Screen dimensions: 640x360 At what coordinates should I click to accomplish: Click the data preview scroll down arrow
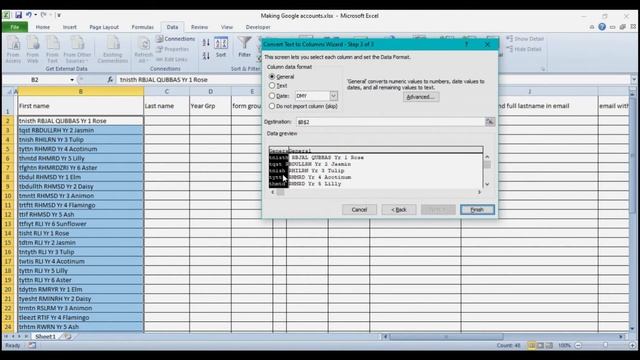(487, 184)
